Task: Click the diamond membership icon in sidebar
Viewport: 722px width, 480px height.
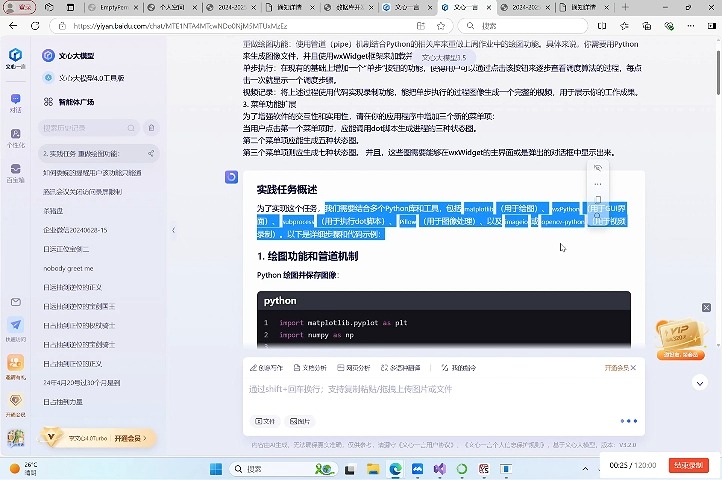Action: [16, 400]
